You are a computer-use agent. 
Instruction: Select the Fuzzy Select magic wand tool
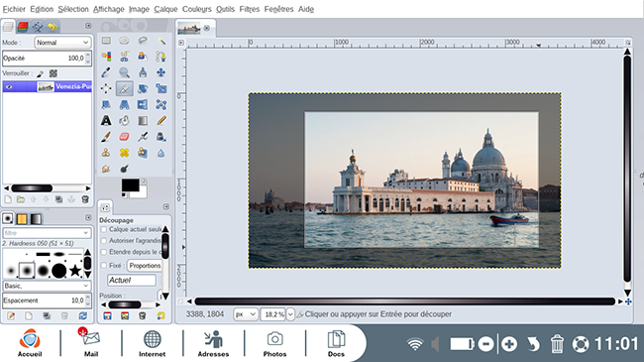pyautogui.click(x=161, y=41)
